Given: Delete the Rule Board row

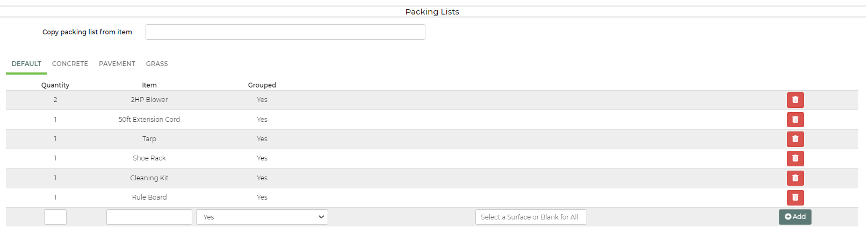Looking at the screenshot, I should (x=795, y=197).
